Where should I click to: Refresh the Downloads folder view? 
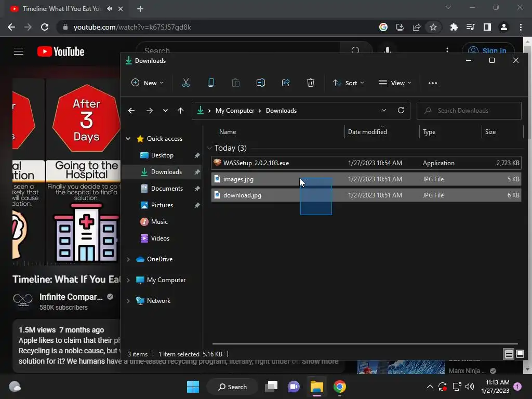(401, 110)
